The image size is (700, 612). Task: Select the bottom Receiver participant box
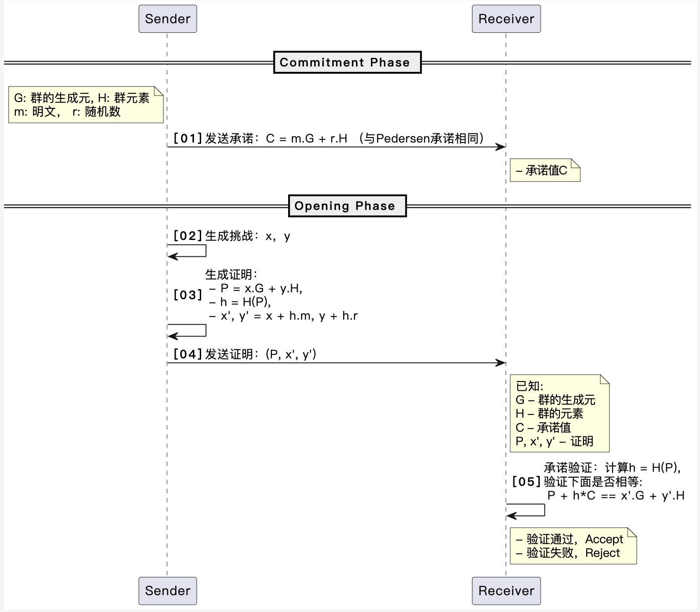(x=506, y=591)
